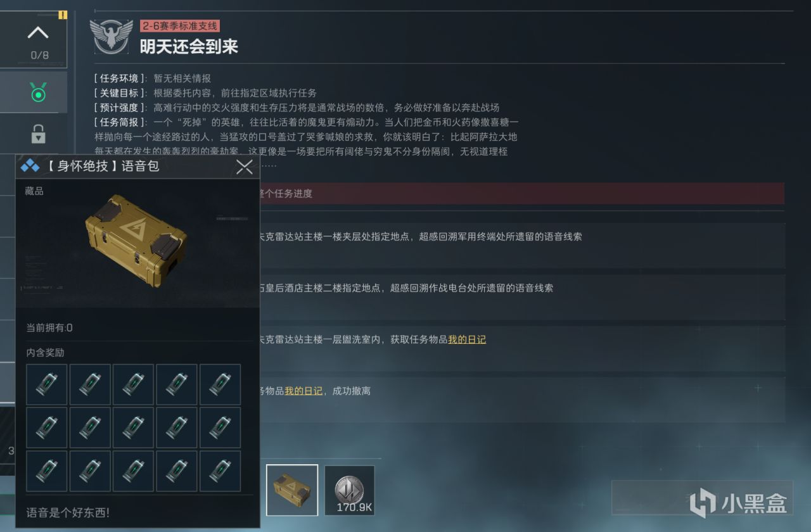
Task: Click the first voice reward item
Action: (x=47, y=384)
